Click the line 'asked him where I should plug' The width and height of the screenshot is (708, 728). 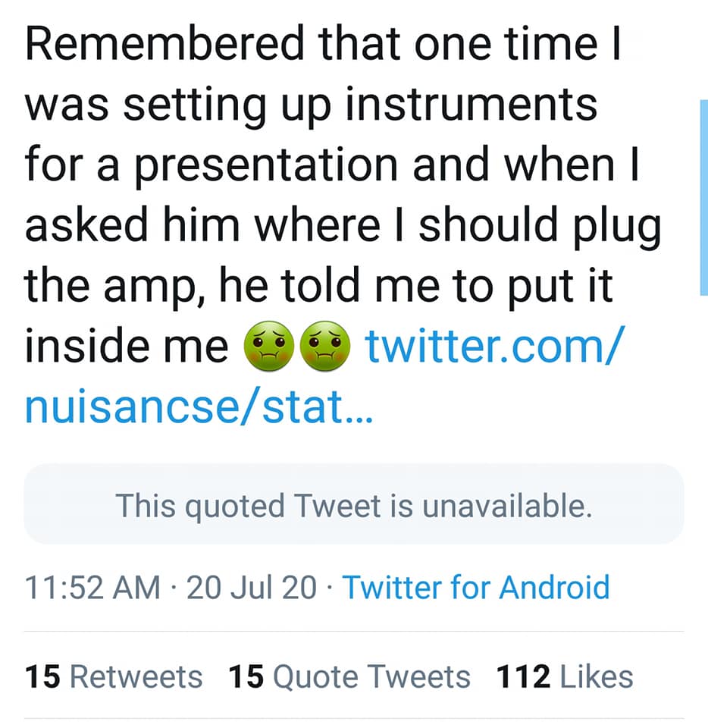tap(343, 226)
